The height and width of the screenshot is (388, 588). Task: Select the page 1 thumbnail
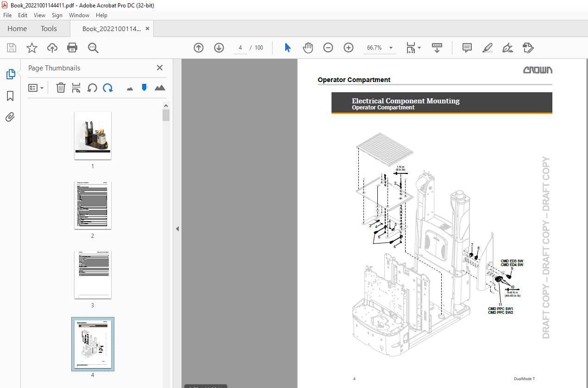[93, 135]
